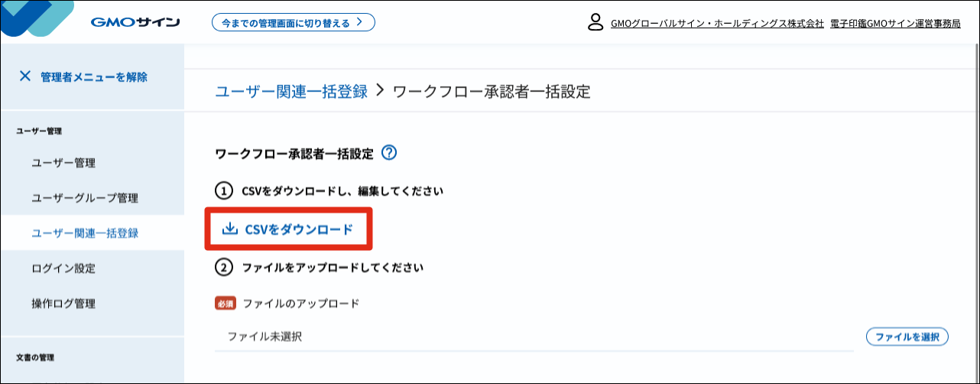Screen dimensions: 980x384
Task: Go to ユーザー関連一括登録 breadcrumb link
Action: click(x=291, y=92)
